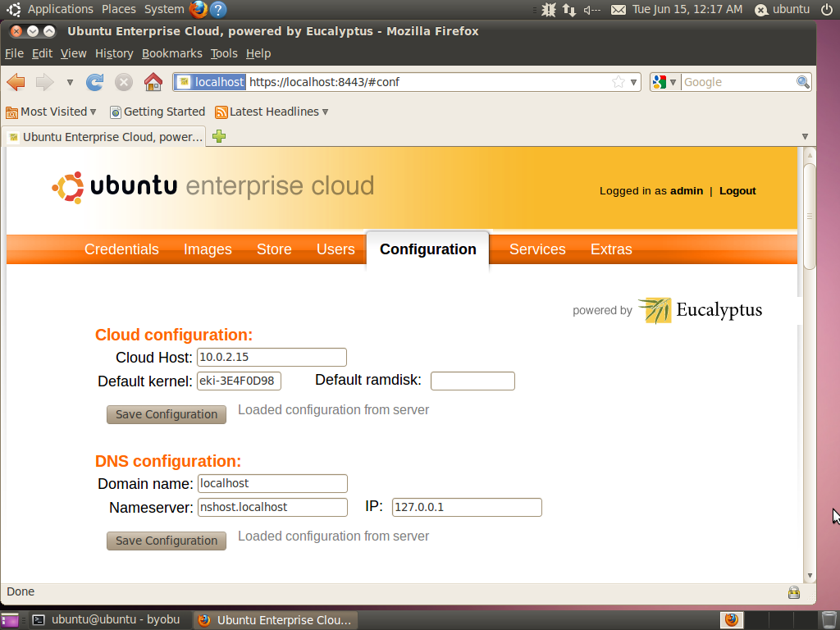The height and width of the screenshot is (630, 840).
Task: Open the System menu in top panel
Action: pyautogui.click(x=164, y=9)
